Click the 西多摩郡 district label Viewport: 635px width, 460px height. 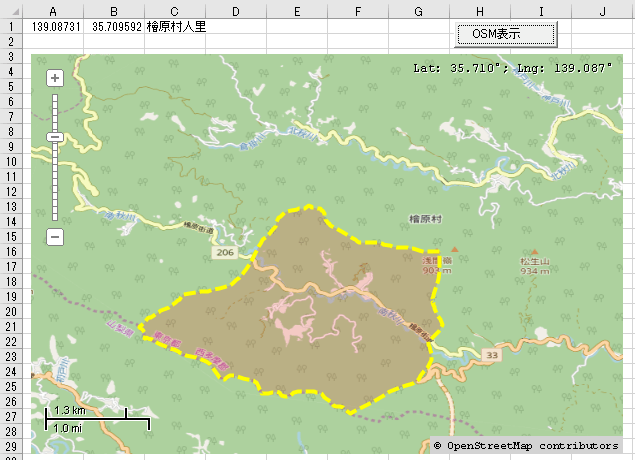pos(212,359)
